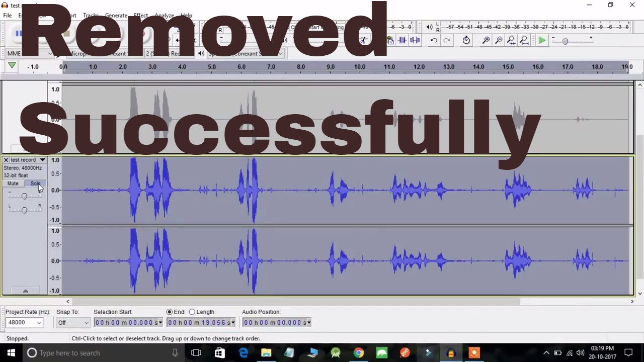This screenshot has width=644, height=362.
Task: Open the File menu
Action: [8, 16]
